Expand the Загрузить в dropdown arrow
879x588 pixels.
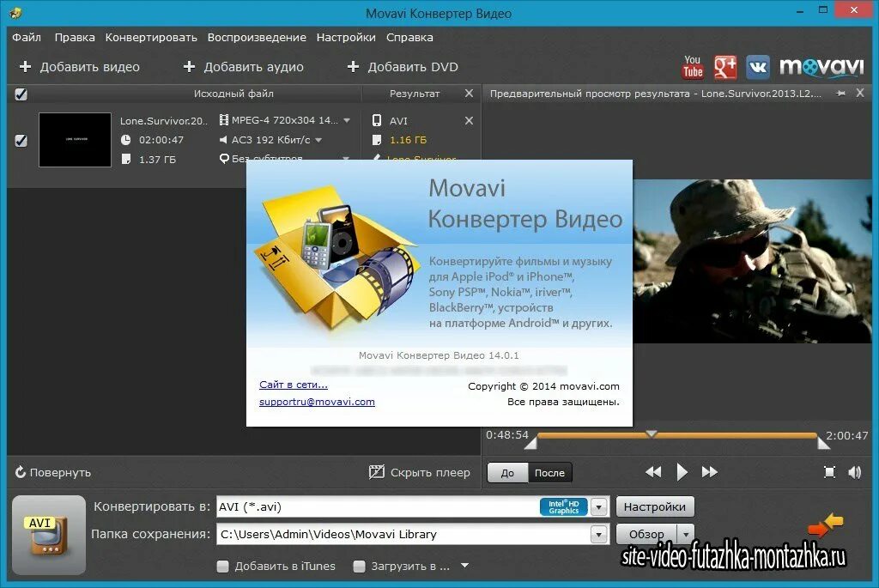point(464,566)
